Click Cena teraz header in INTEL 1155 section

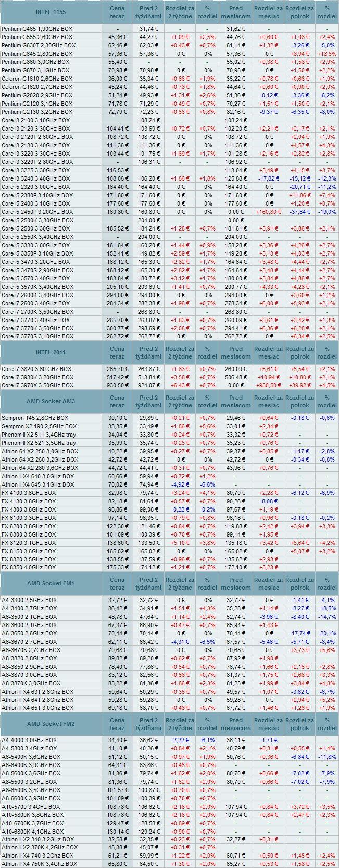pyautogui.click(x=117, y=12)
